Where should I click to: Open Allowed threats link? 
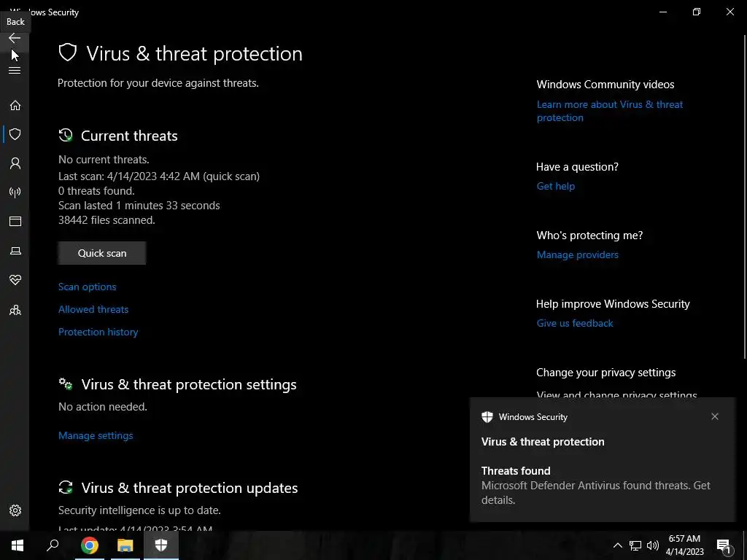[x=93, y=309]
